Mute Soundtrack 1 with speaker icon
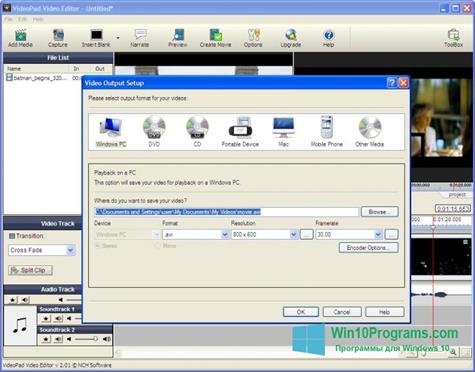Viewport: 475px width, 372px height. [x=58, y=319]
